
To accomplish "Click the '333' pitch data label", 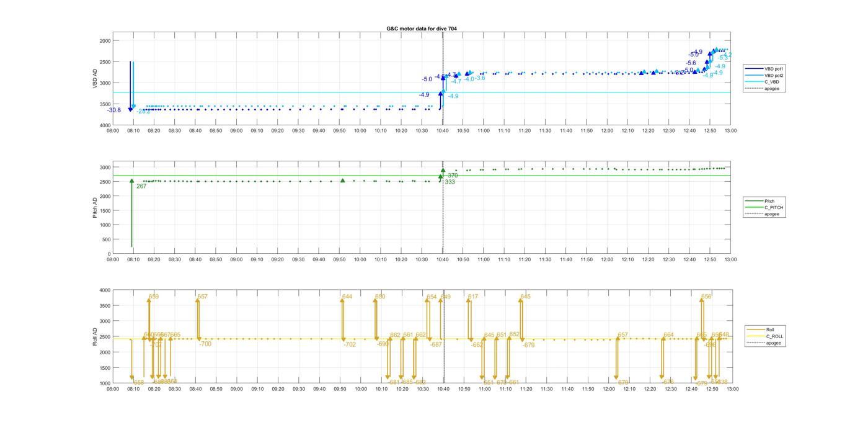I will pos(450,182).
